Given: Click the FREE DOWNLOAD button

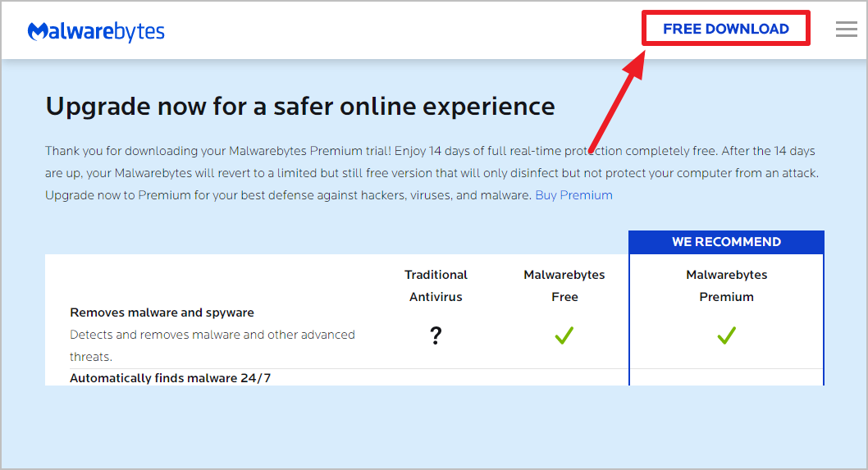Looking at the screenshot, I should [x=726, y=29].
